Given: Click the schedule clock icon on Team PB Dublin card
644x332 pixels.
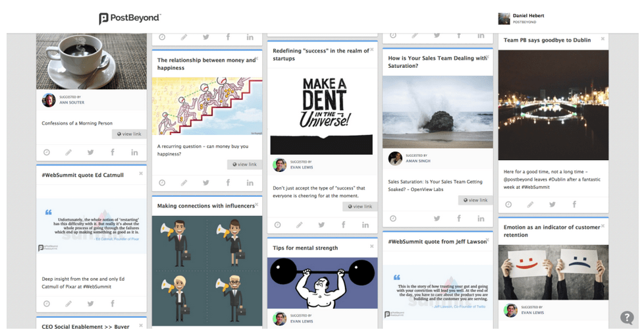Looking at the screenshot, I should pyautogui.click(x=508, y=204).
